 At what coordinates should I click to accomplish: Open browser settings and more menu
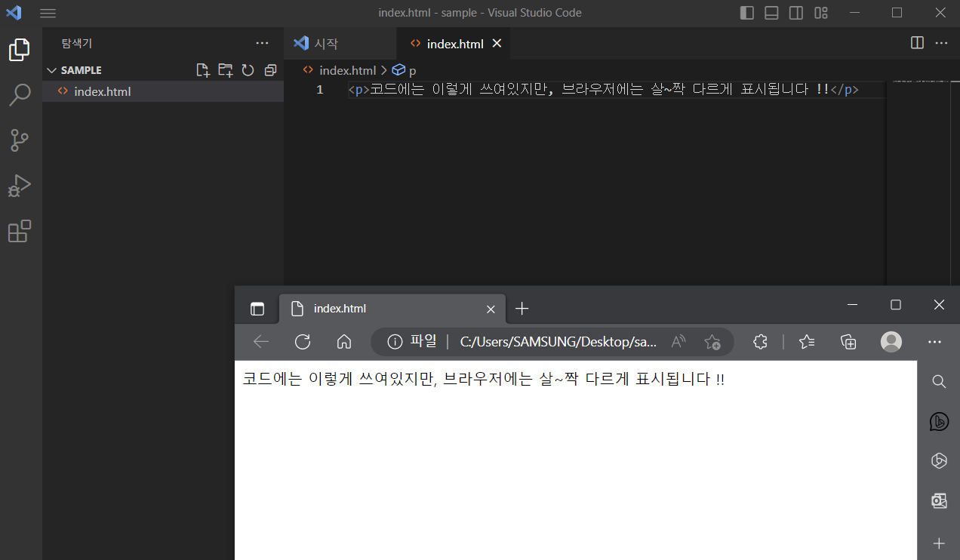935,342
